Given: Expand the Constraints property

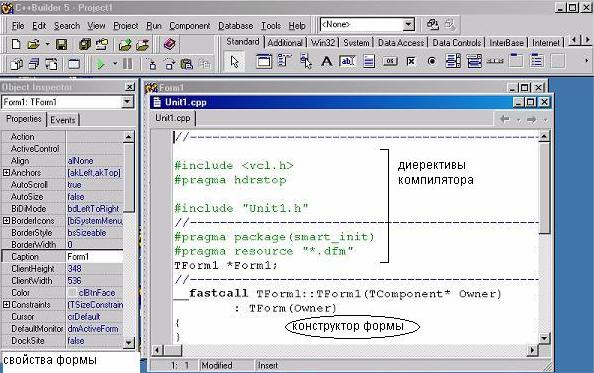Looking at the screenshot, I should click(x=6, y=304).
